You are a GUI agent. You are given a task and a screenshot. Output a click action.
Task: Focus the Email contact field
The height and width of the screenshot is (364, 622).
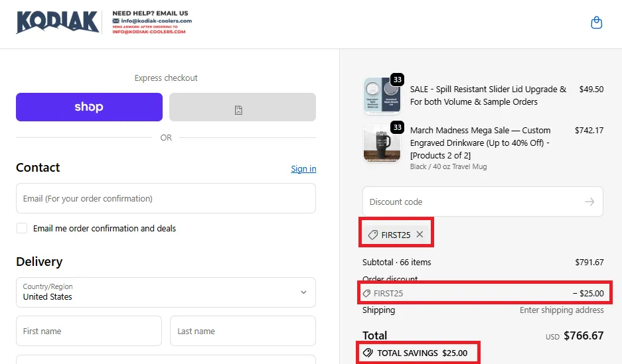click(166, 198)
